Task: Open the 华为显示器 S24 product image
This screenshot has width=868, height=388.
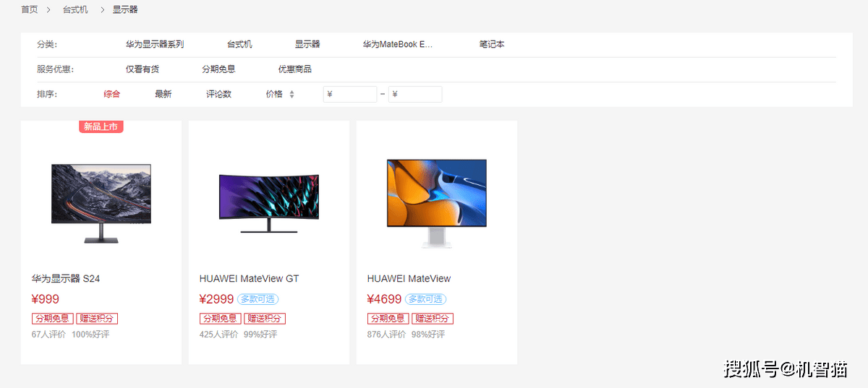Action: pos(101,203)
